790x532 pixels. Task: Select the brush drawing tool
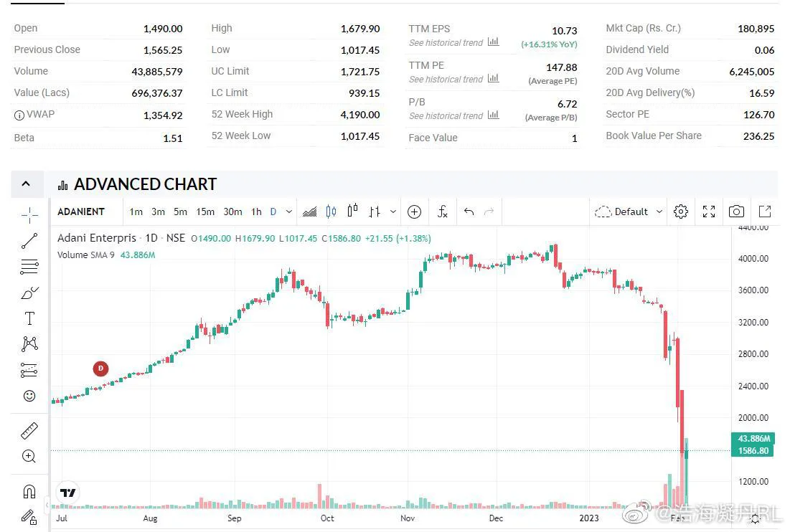(29, 293)
